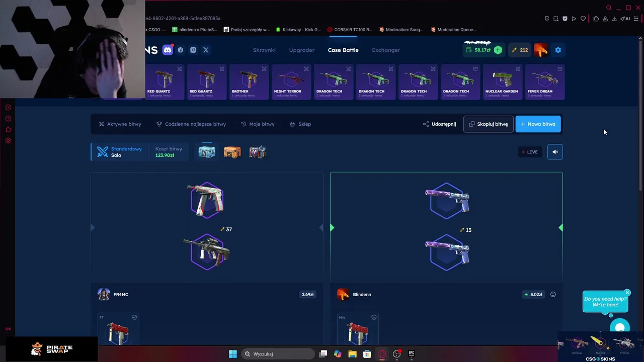644x362 pixels.
Task: Click the 58.17zł wallet balance
Action: (x=478, y=50)
